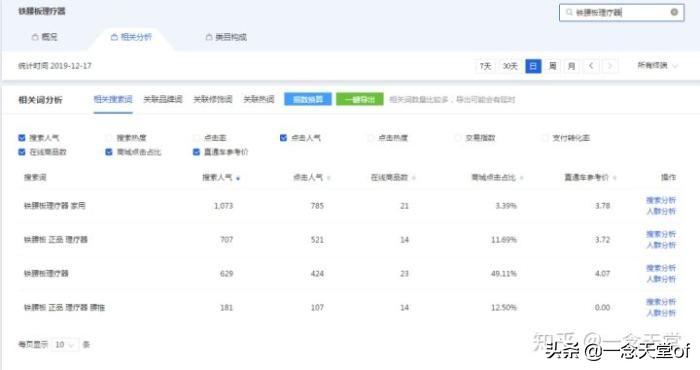Select the 关联热词 sub-tab

[x=258, y=99]
